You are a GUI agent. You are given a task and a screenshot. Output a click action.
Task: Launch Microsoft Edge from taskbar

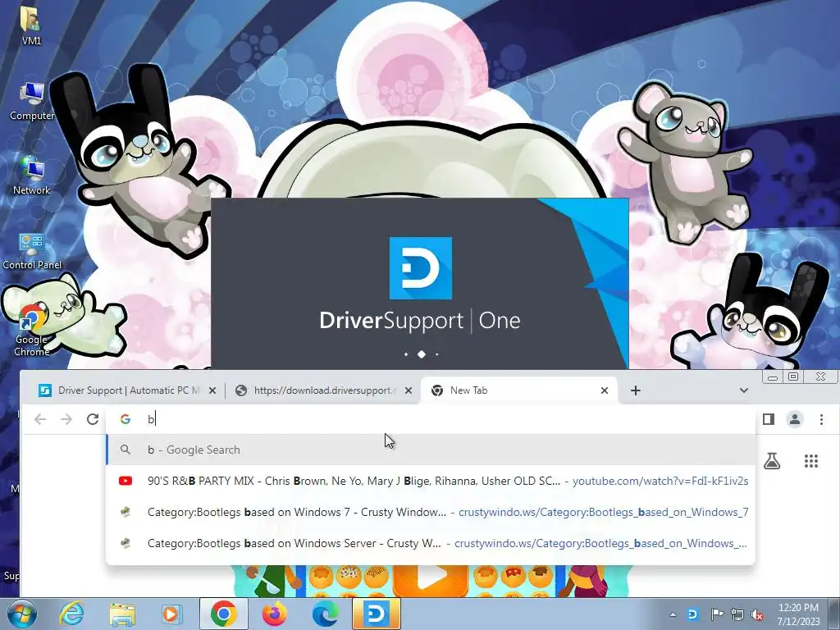point(325,614)
